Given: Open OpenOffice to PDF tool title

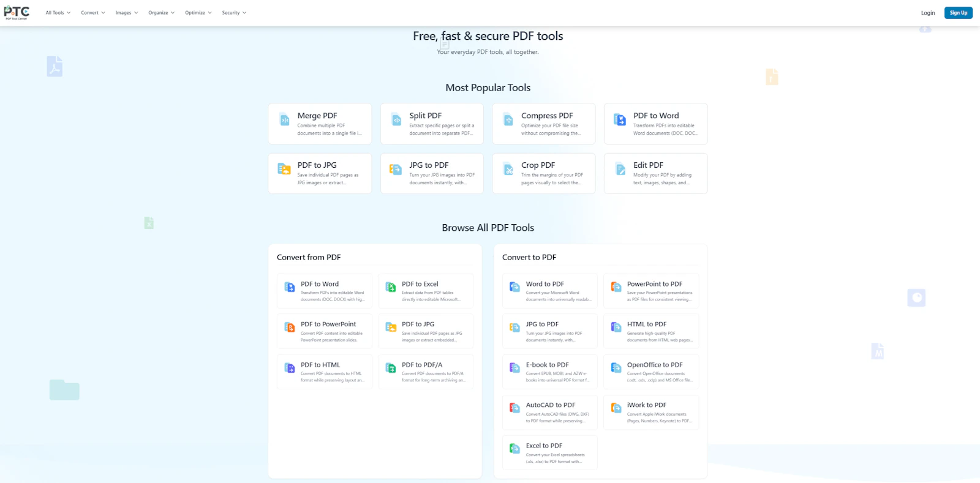Looking at the screenshot, I should coord(655,365).
